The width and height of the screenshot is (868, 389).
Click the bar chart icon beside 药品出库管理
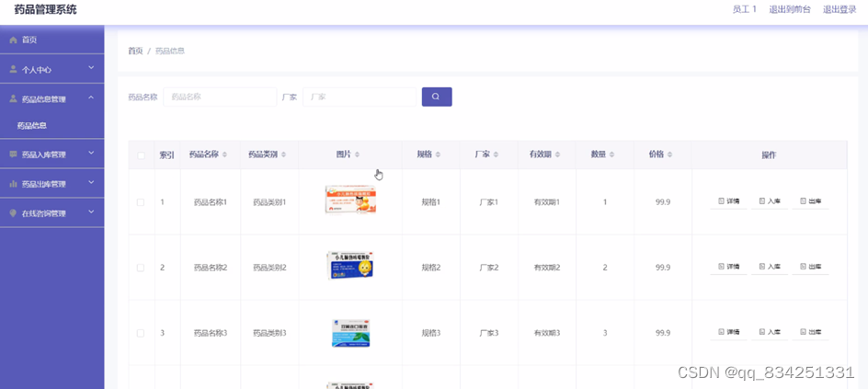point(13,184)
